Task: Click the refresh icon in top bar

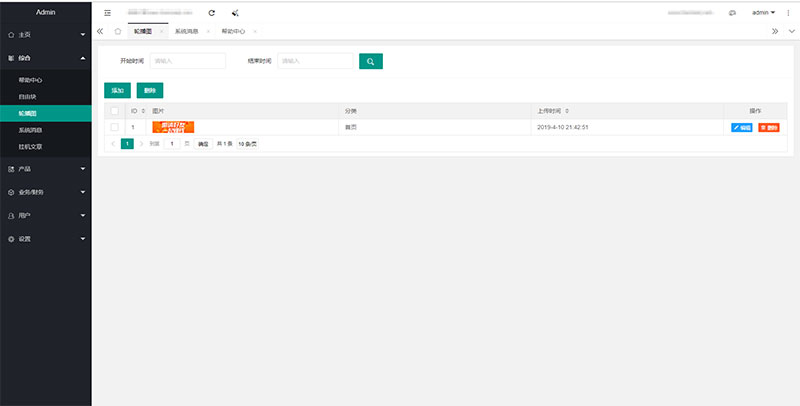Action: click(x=211, y=13)
